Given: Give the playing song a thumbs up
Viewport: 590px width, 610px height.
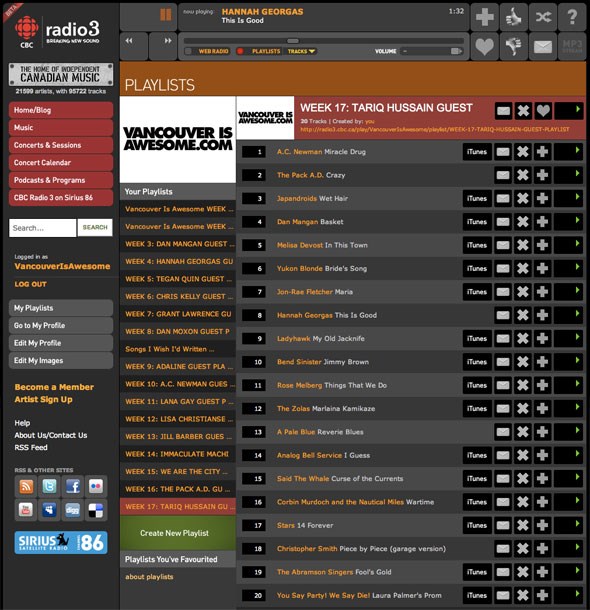Looking at the screenshot, I should [x=514, y=17].
